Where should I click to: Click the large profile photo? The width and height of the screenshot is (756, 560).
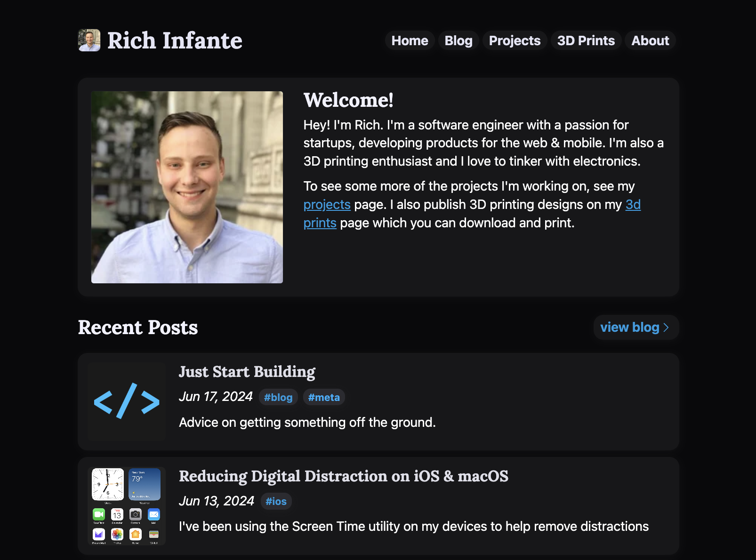pyautogui.click(x=187, y=187)
